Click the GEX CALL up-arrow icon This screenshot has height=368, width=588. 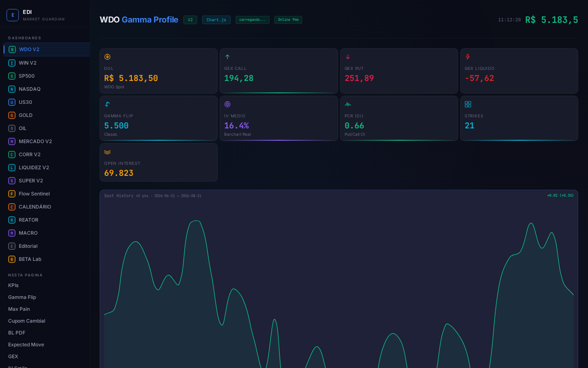coord(227,57)
